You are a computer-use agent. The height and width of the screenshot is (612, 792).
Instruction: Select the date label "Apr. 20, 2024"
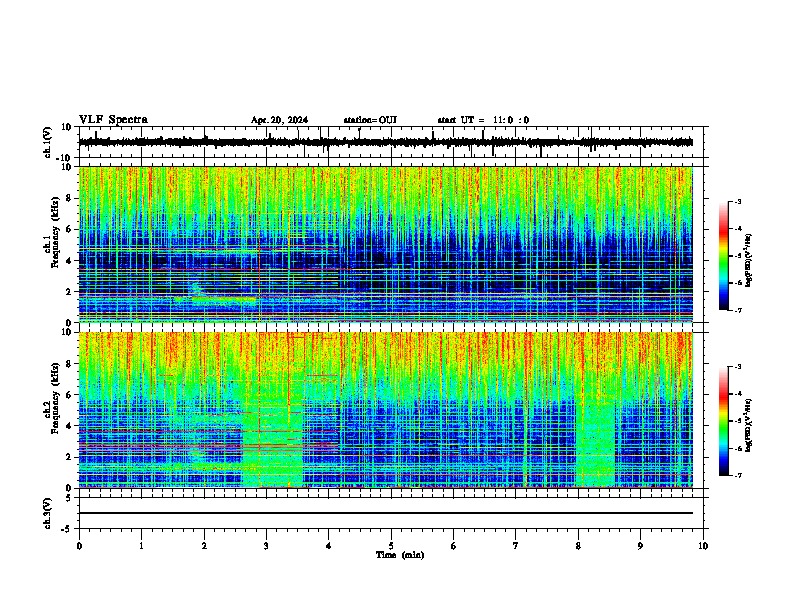point(279,120)
